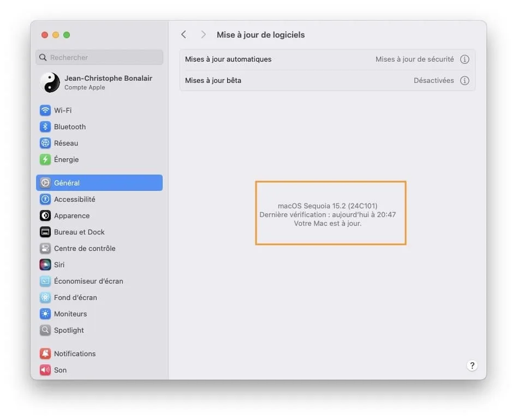The height and width of the screenshot is (420, 517).
Task: Open Moniteurs icon
Action: [x=45, y=314]
